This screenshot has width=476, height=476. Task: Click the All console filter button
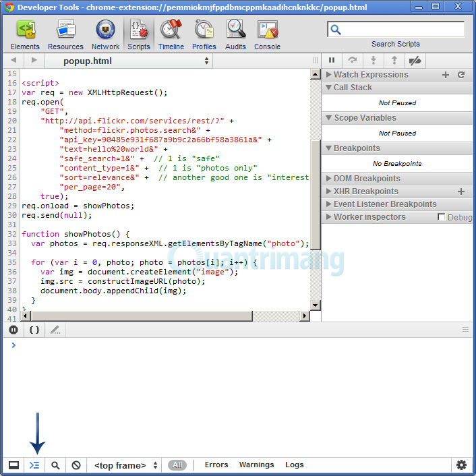[177, 465]
